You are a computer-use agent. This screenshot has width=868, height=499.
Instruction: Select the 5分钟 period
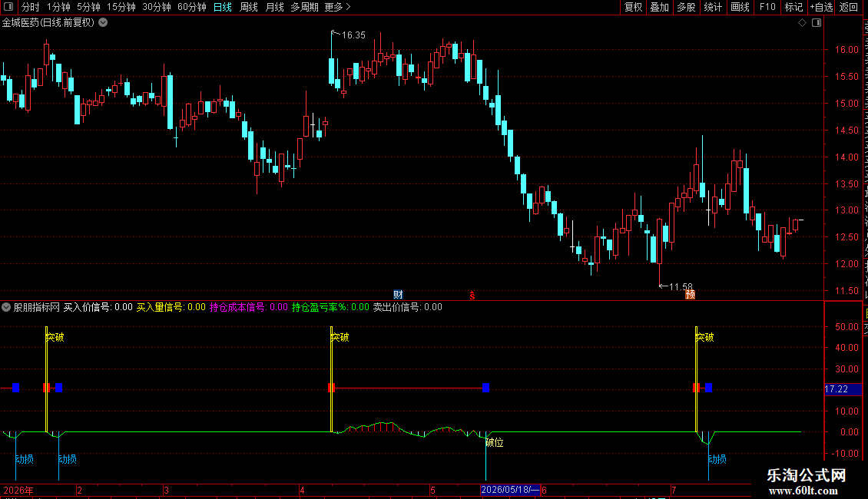(x=88, y=7)
